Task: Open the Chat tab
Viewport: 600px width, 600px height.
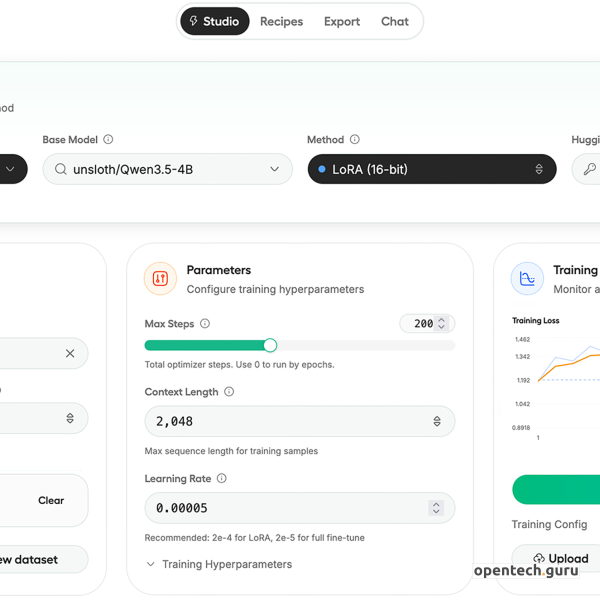Action: (395, 22)
